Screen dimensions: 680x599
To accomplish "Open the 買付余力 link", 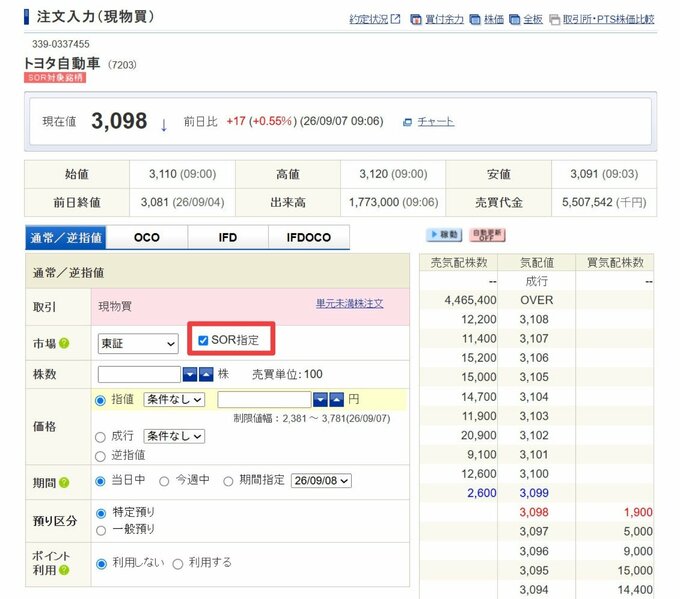I will (444, 19).
